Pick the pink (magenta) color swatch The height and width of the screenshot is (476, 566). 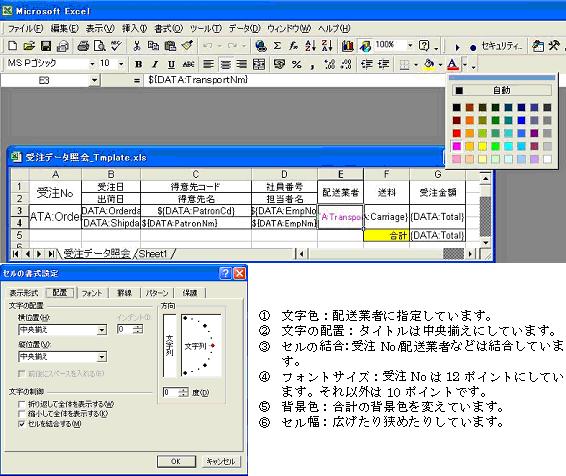click(x=457, y=146)
